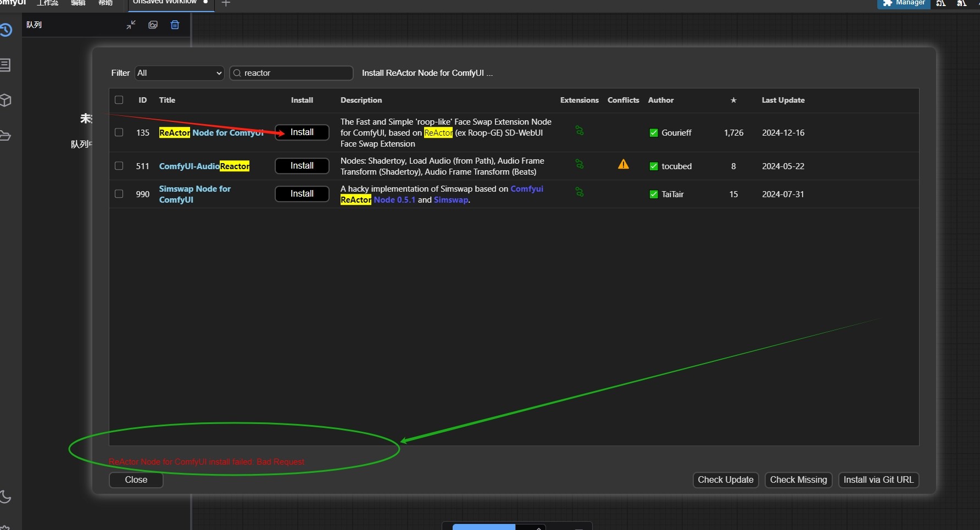
Task: Click the Check Update button
Action: coord(726,480)
